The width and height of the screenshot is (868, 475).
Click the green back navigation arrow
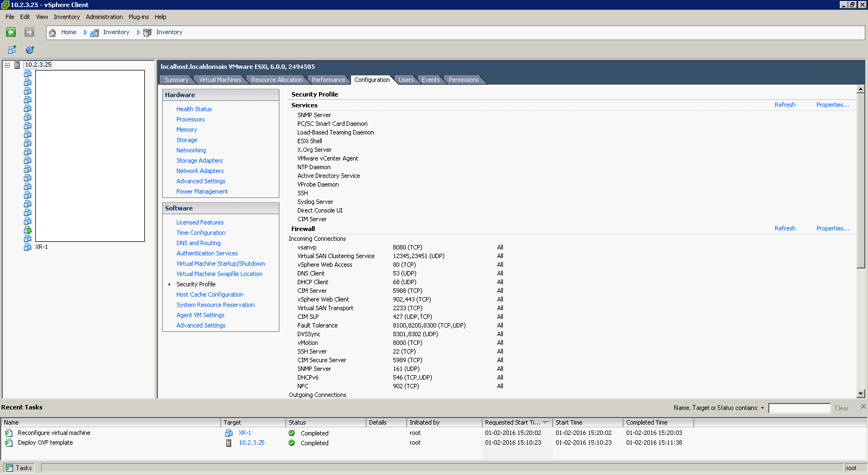(11, 33)
